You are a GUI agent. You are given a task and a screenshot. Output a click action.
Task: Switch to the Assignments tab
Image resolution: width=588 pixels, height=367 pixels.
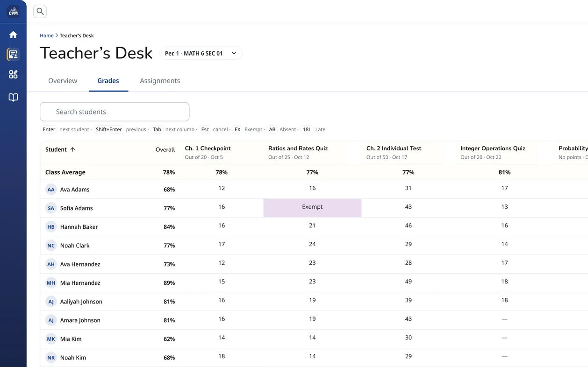click(x=160, y=81)
